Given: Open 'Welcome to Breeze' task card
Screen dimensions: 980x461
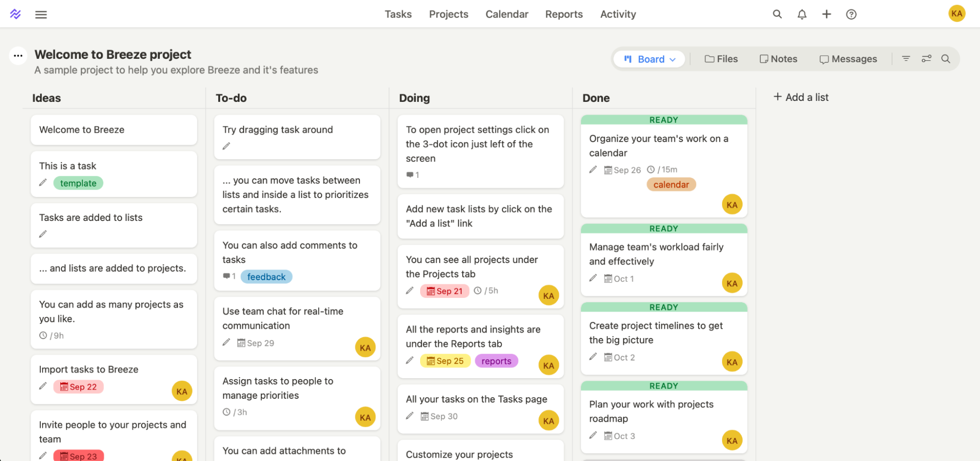Looking at the screenshot, I should pos(114,130).
